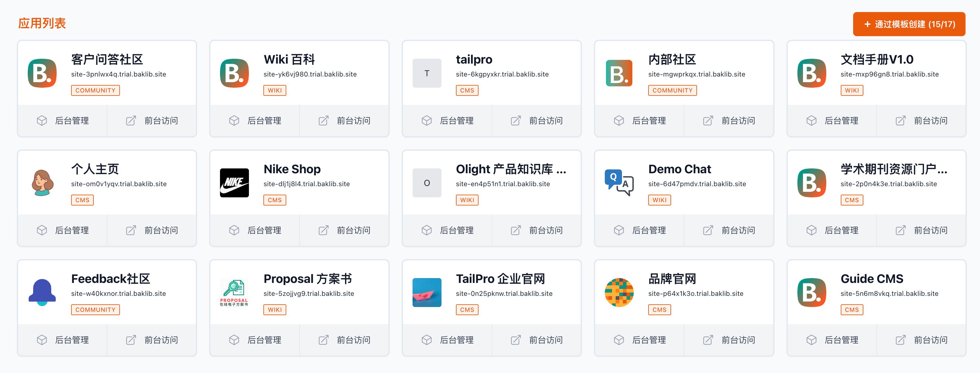Click the Olight 产品知识库 title
The width and height of the screenshot is (980, 373).
(x=510, y=169)
